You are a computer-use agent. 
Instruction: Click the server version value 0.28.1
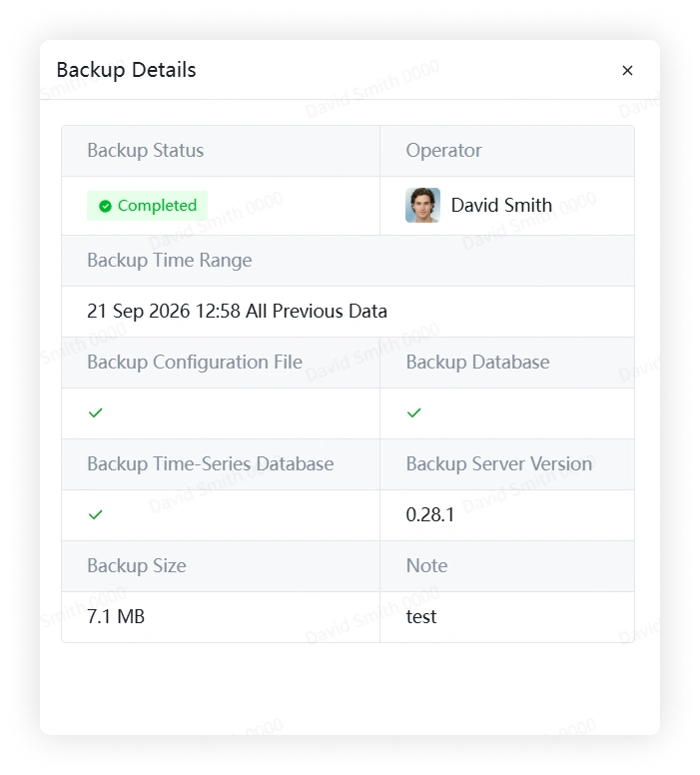[430, 514]
